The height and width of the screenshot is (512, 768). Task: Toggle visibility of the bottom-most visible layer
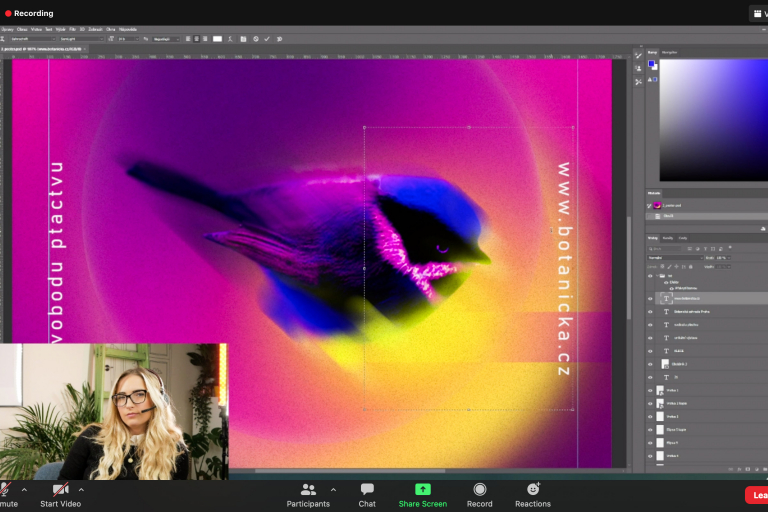click(x=650, y=455)
